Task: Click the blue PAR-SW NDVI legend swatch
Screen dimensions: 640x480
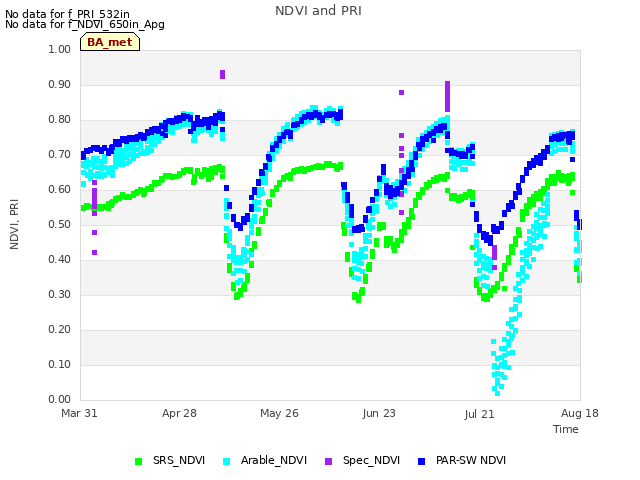Action: pyautogui.click(x=422, y=461)
